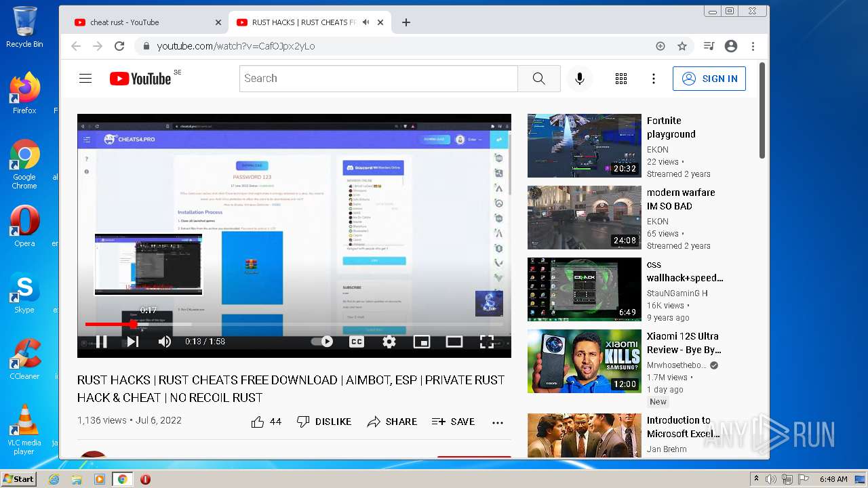Click SHARE below the video
Screen dimensions: 868x488
(392, 422)
